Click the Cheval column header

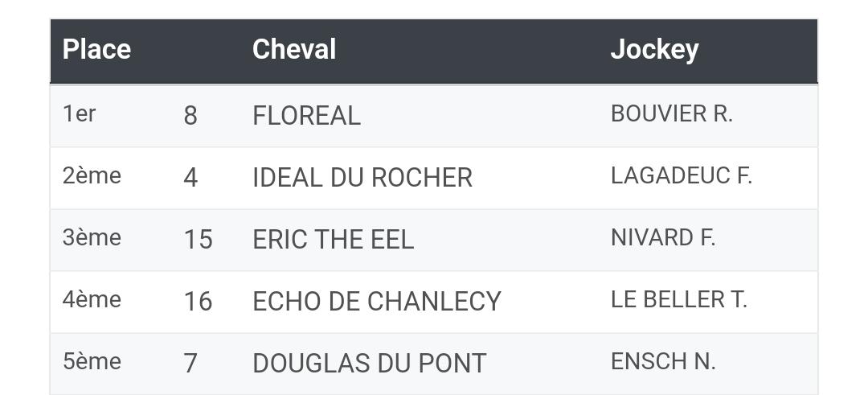[x=294, y=49]
